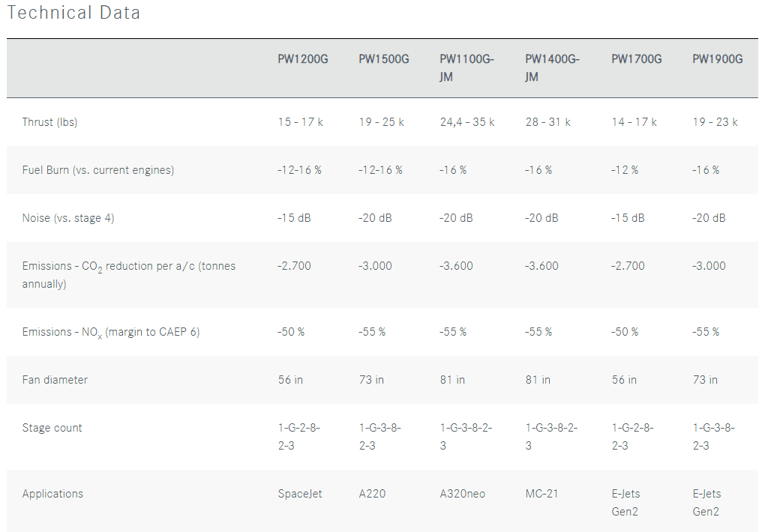Click the Fan diameter row label
Screen dimensions: 765x532
(x=55, y=380)
